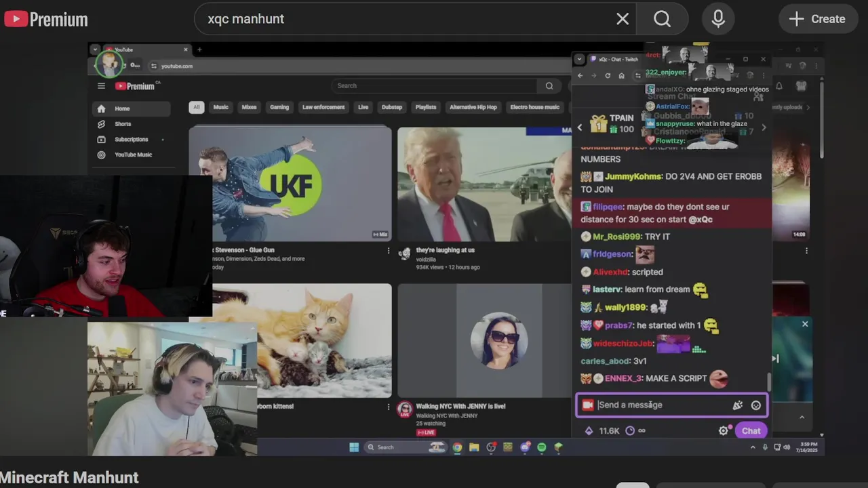
Task: Open Discord from the Windows taskbar
Action: (x=525, y=447)
